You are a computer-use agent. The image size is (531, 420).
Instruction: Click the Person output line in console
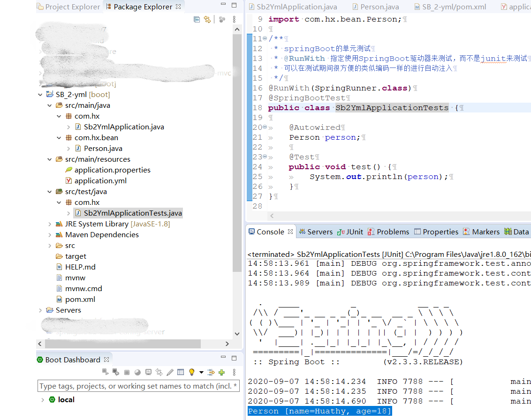[x=319, y=411]
